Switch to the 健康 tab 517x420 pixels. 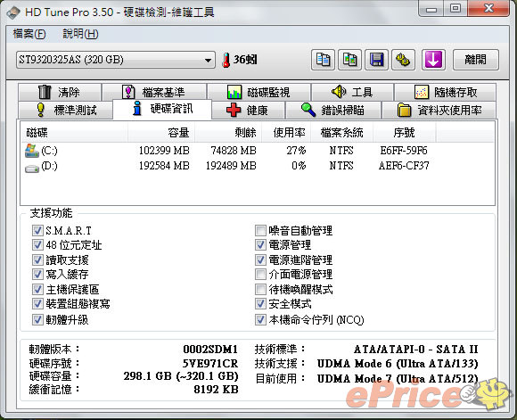248,110
